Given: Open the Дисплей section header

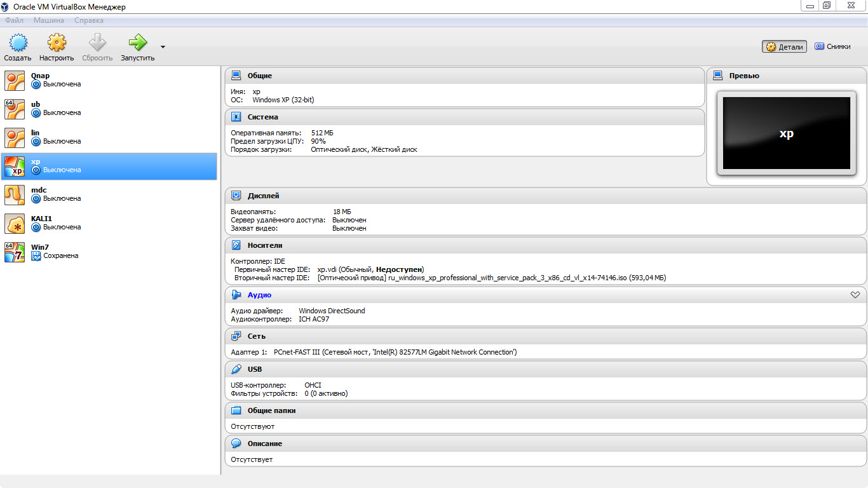Looking at the screenshot, I should pyautogui.click(x=264, y=196).
